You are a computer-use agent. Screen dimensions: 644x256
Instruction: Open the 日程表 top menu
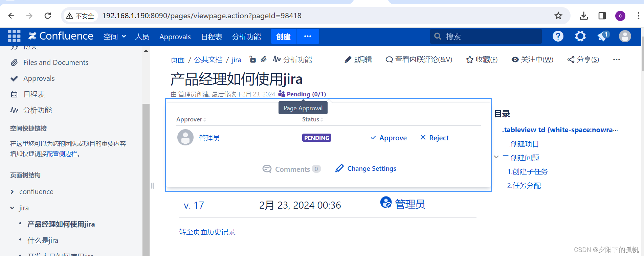212,37
